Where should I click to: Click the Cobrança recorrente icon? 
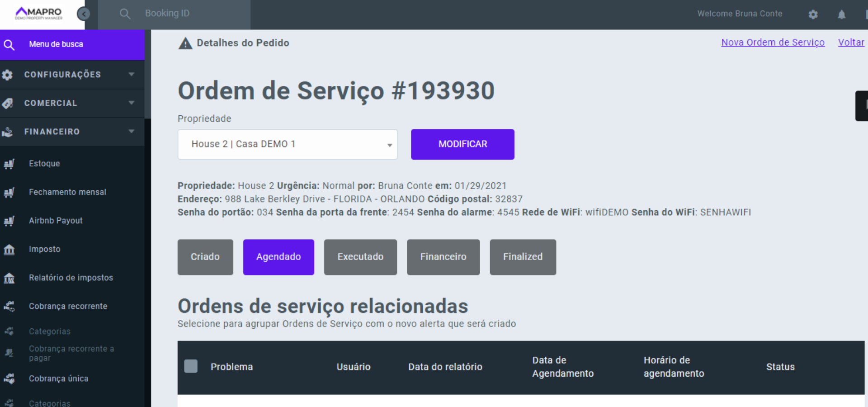pyautogui.click(x=9, y=306)
